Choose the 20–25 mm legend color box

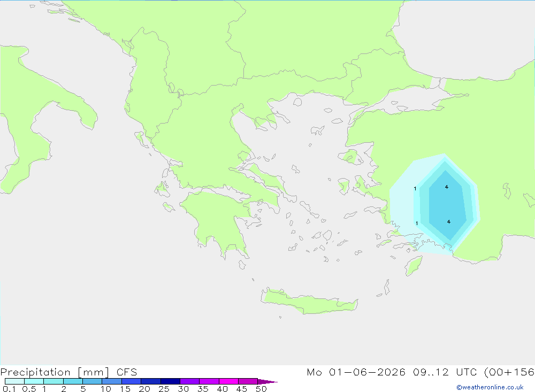(x=151, y=381)
